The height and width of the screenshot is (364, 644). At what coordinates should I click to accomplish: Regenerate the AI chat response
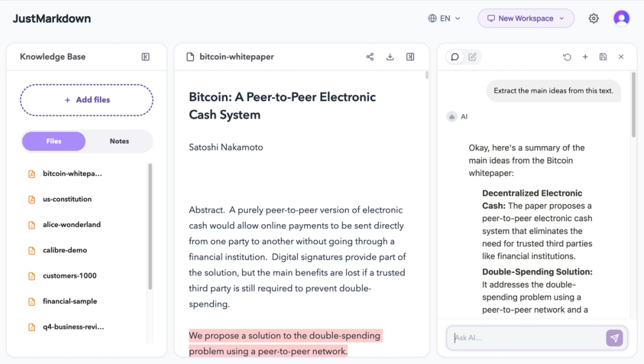click(567, 57)
